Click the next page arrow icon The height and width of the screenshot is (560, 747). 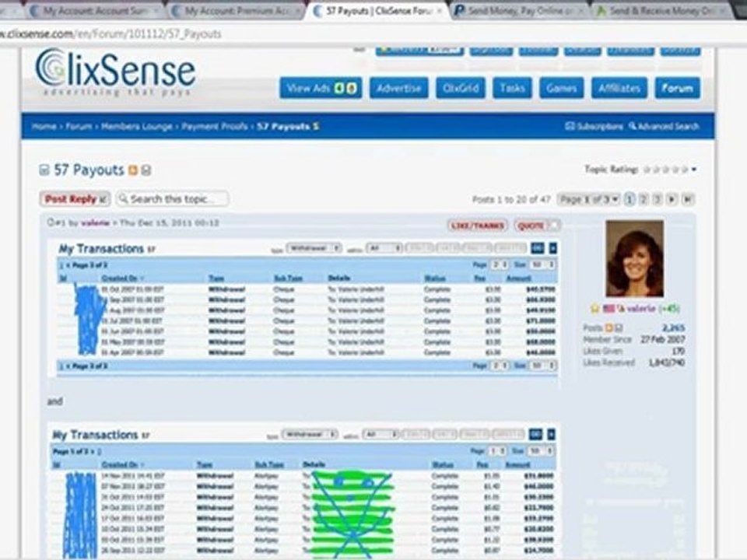point(672,199)
